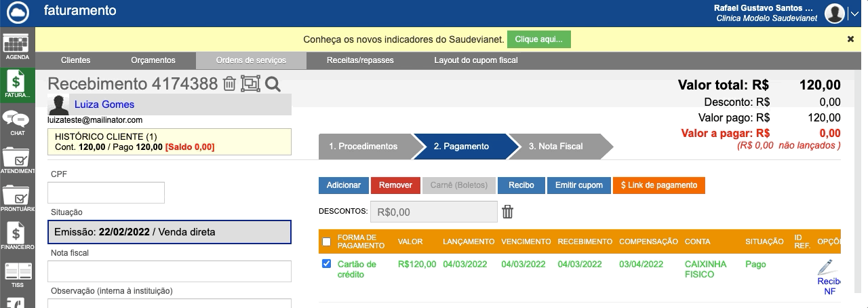The image size is (868, 308).
Task: Click the user profile avatar top right
Action: coord(835,13)
